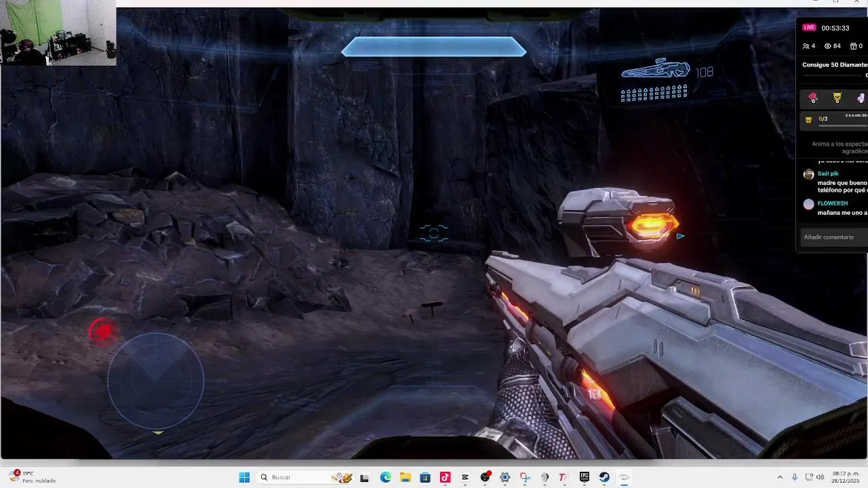Open network status icon in system tray

808,477
